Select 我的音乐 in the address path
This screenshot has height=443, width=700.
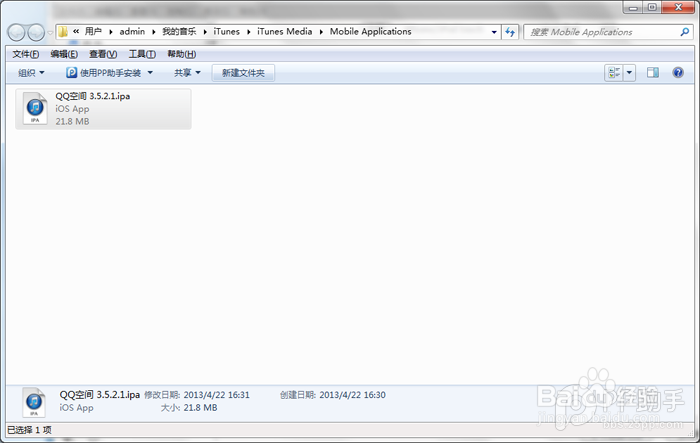[x=179, y=31]
